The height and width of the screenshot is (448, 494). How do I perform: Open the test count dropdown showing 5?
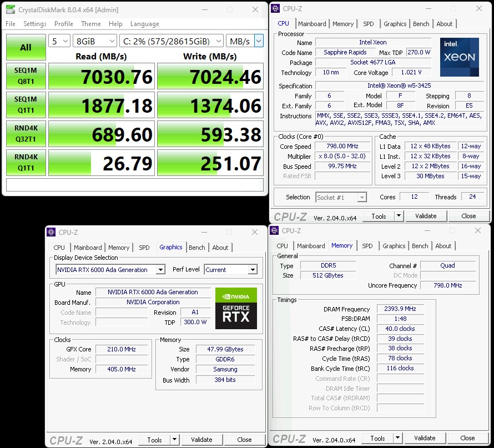[59, 41]
